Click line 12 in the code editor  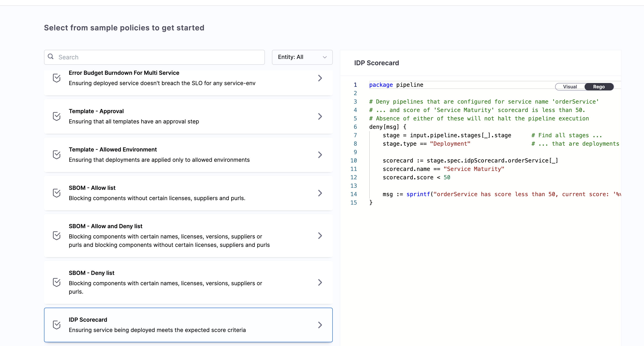click(416, 177)
